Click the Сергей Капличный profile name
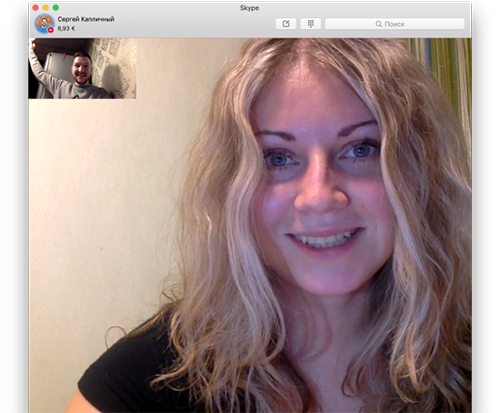The height and width of the screenshot is (413, 500). click(x=86, y=19)
